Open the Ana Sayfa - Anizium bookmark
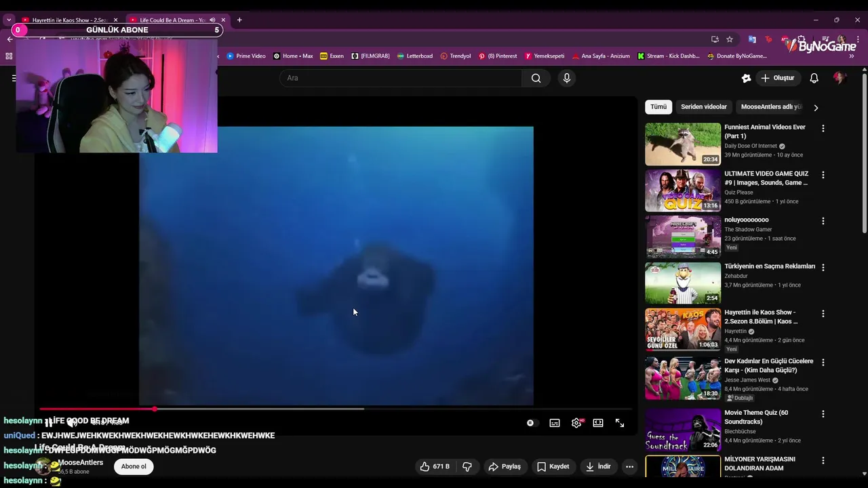 click(601, 56)
